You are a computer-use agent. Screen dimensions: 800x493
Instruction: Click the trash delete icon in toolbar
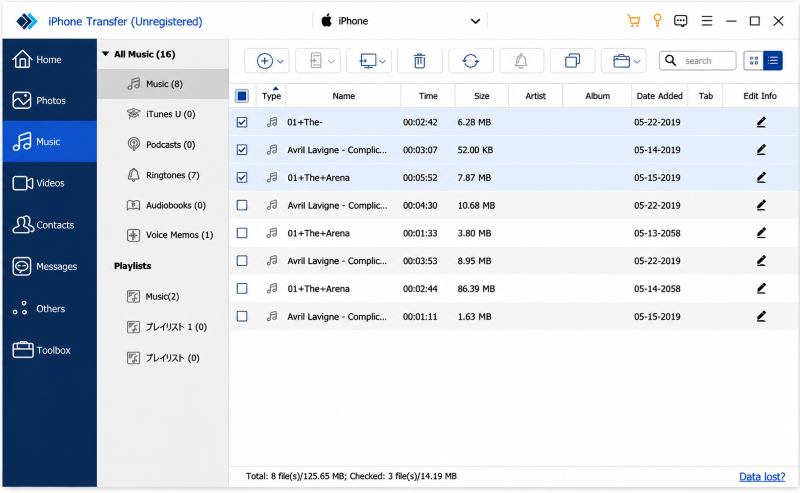[x=419, y=61]
